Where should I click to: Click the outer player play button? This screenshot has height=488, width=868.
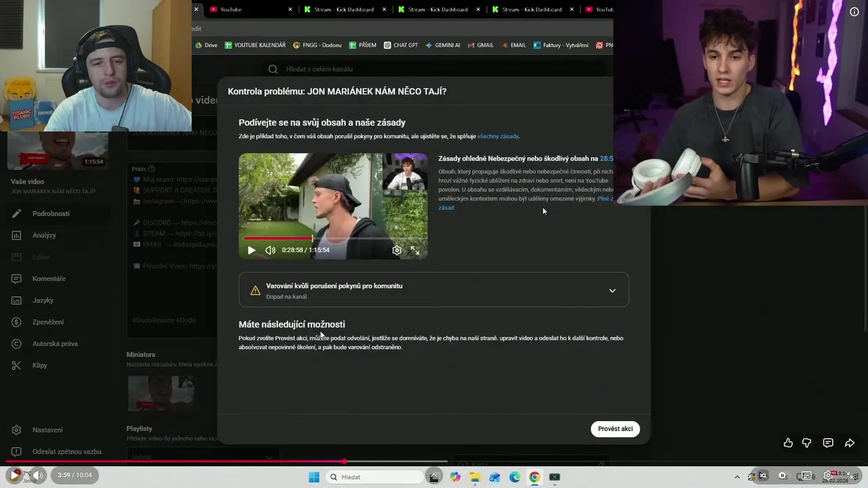pyautogui.click(x=14, y=475)
